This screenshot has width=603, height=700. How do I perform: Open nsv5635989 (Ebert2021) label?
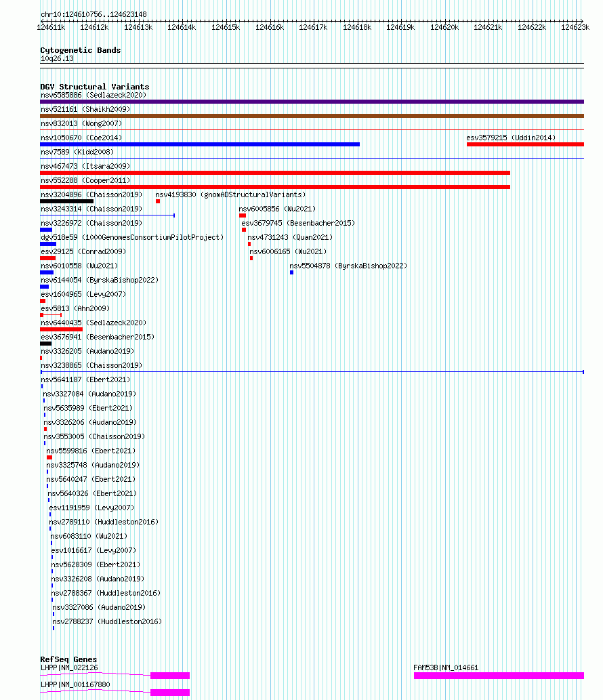pyautogui.click(x=88, y=409)
